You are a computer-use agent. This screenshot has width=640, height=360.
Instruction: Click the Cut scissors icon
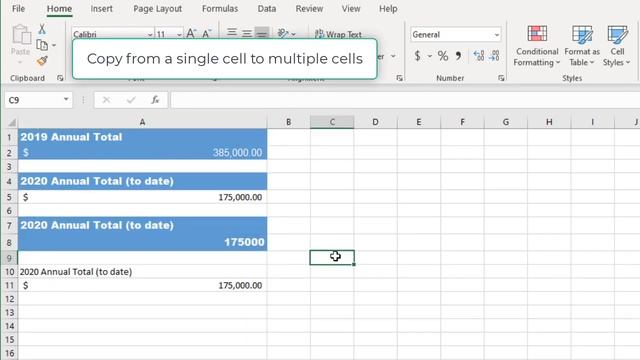42,29
